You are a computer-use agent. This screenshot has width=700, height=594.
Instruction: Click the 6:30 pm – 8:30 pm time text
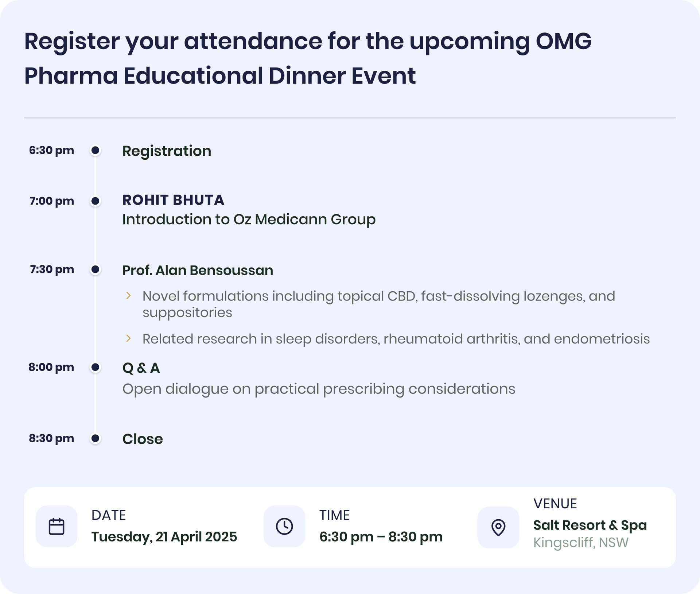[x=381, y=537]
